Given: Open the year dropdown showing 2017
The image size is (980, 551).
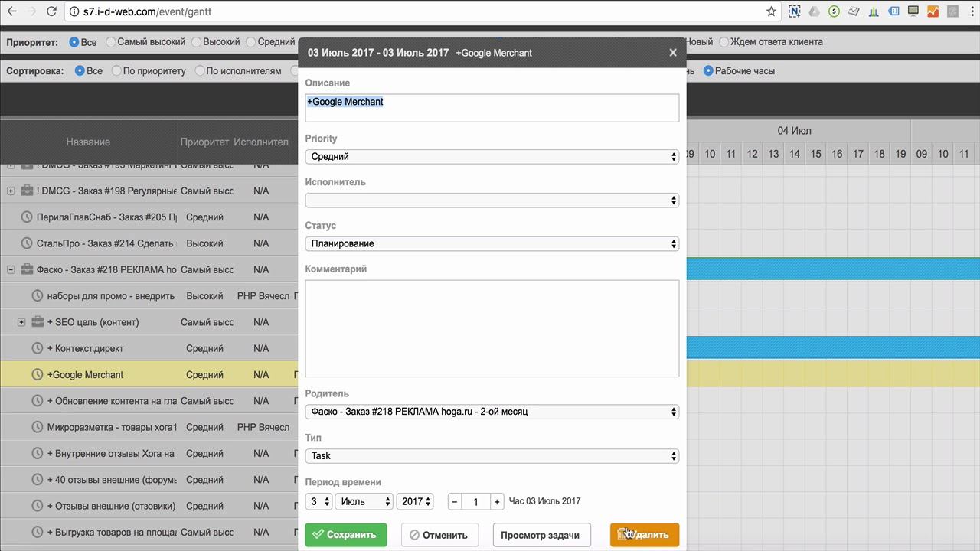Looking at the screenshot, I should point(415,501).
